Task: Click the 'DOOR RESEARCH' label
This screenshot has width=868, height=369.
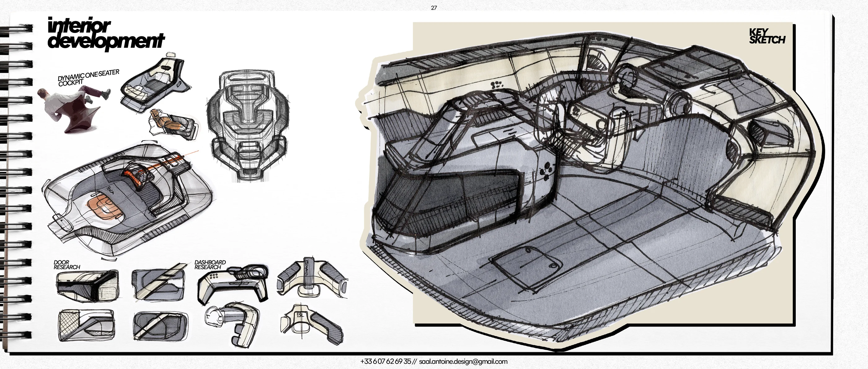Action: coord(66,265)
